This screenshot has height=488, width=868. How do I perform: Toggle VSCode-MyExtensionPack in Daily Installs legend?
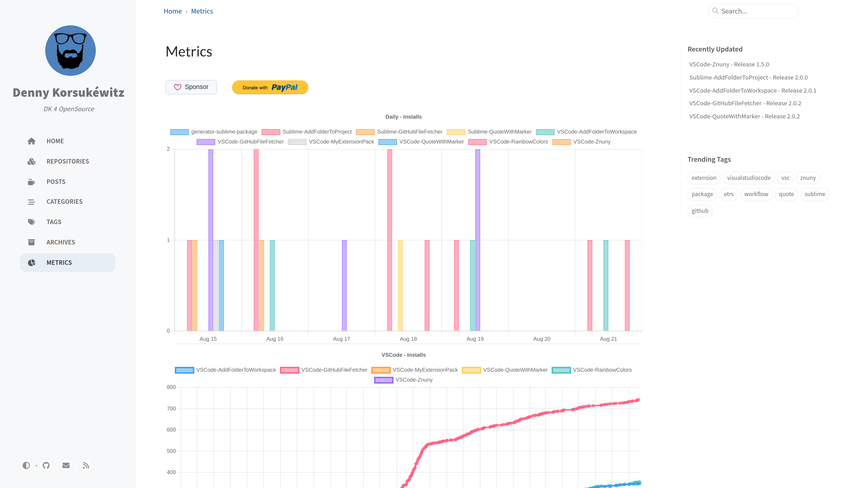coord(331,142)
